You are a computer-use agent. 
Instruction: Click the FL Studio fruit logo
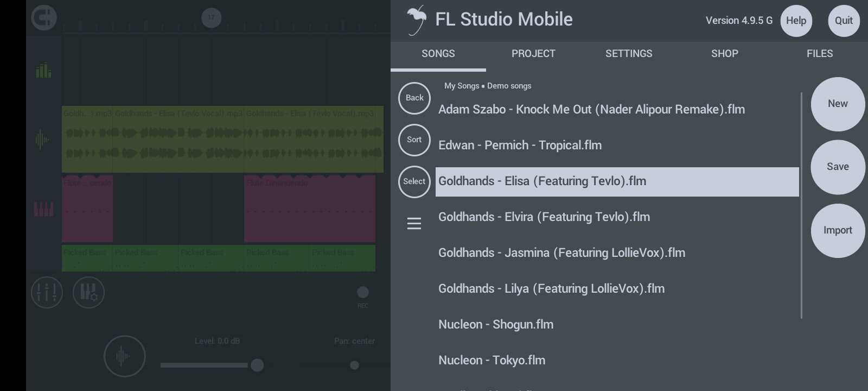click(417, 20)
